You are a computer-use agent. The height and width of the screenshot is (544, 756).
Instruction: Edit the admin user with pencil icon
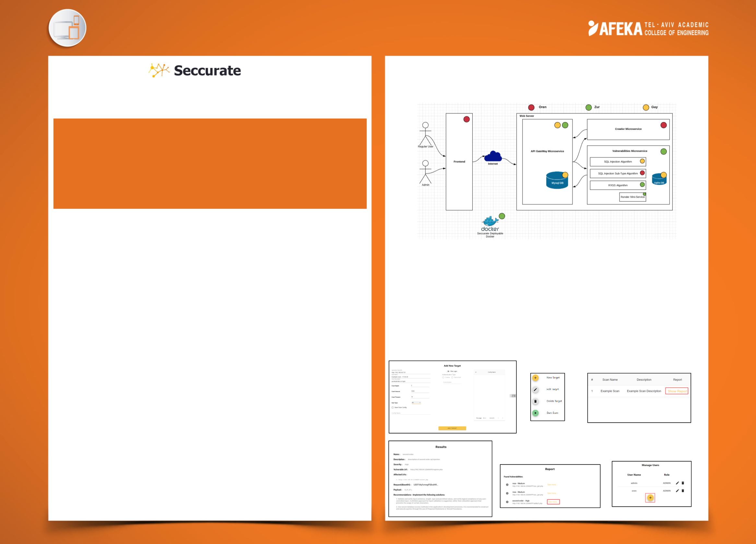click(677, 483)
